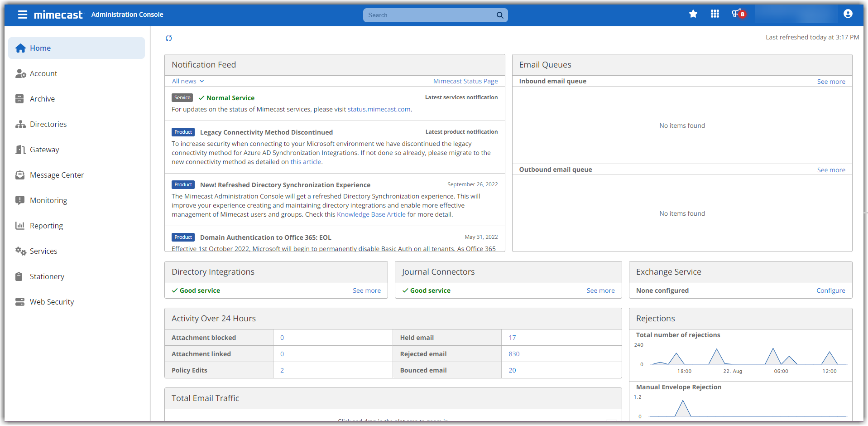Click the 'Administration Console' title text
Screen dimensions: 868x426
127,15
